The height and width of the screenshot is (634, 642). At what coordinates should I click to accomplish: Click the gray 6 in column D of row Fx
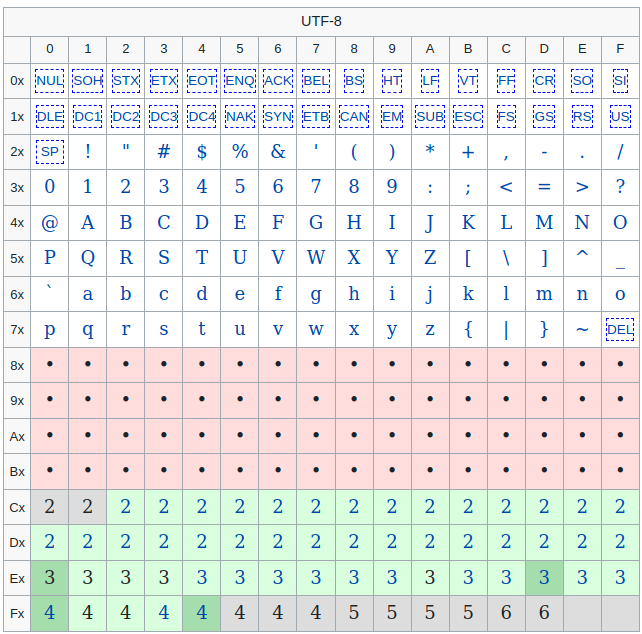pyautogui.click(x=544, y=613)
